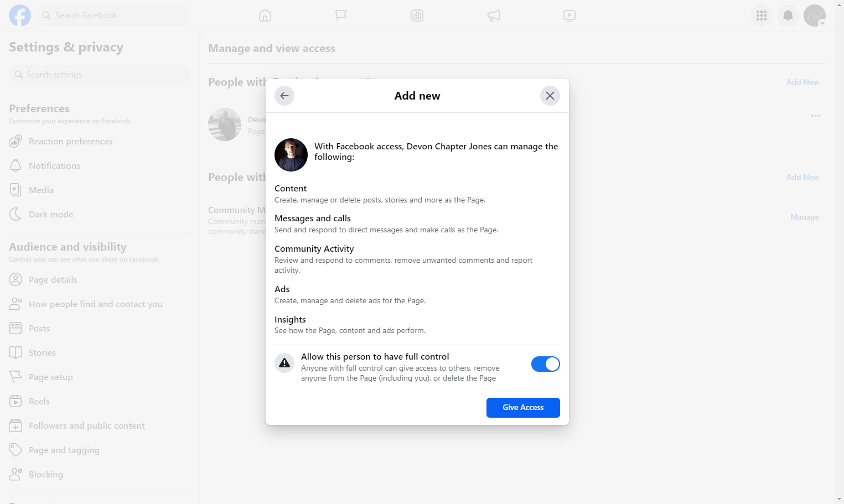Open the Ads megaphone icon in top bar
This screenshot has width=844, height=504.
pos(494,15)
